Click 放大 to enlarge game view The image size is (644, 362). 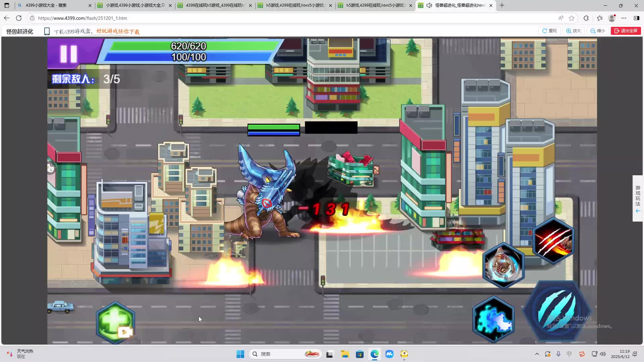click(x=574, y=31)
